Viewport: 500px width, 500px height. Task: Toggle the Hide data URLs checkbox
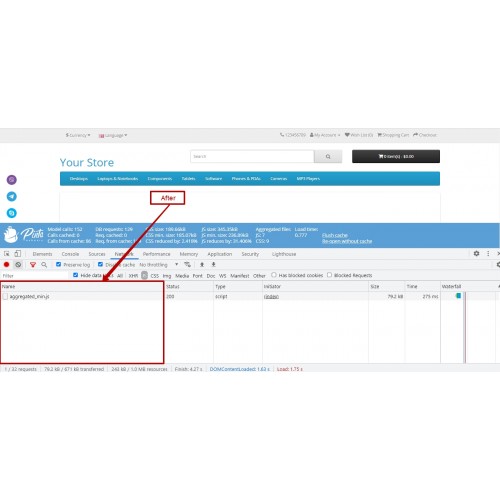click(75, 275)
